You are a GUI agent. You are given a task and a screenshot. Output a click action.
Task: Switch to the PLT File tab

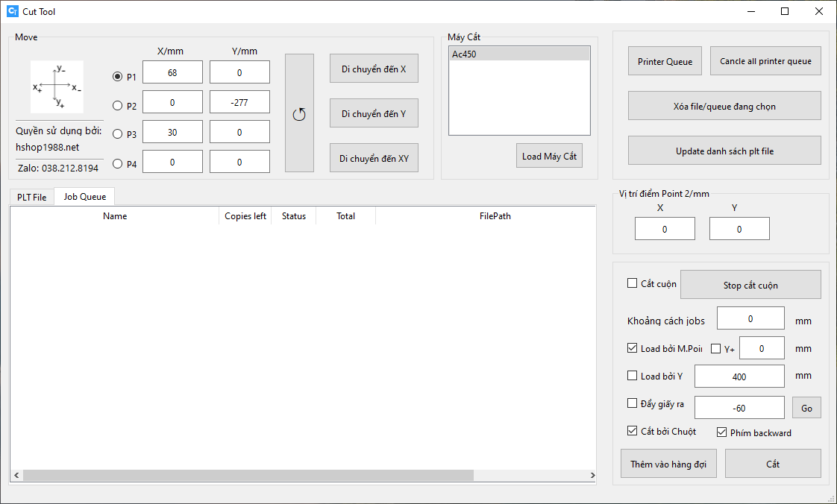32,197
